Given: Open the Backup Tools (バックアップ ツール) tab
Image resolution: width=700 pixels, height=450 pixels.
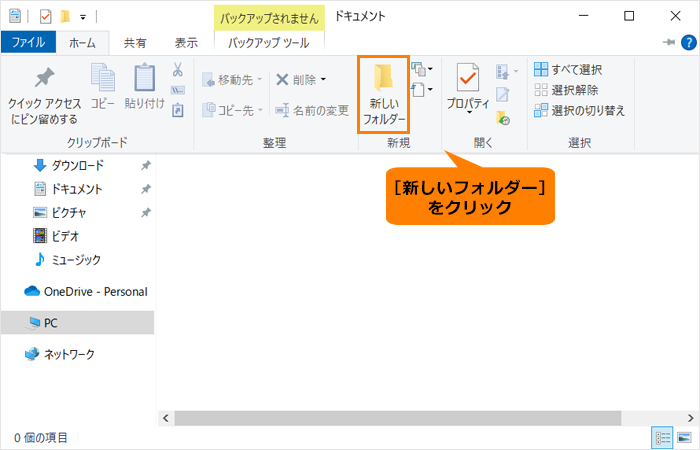Looking at the screenshot, I should pos(269,43).
